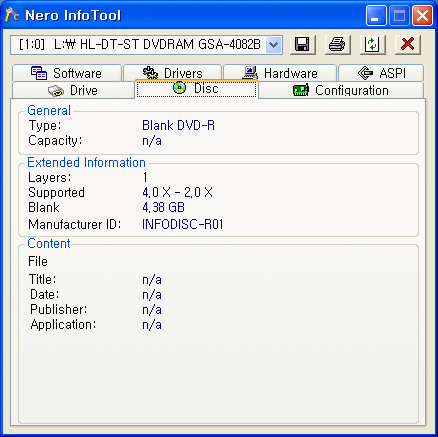Click the Publisher 'n/a' value
This screenshot has width=438, height=437.
click(x=152, y=310)
